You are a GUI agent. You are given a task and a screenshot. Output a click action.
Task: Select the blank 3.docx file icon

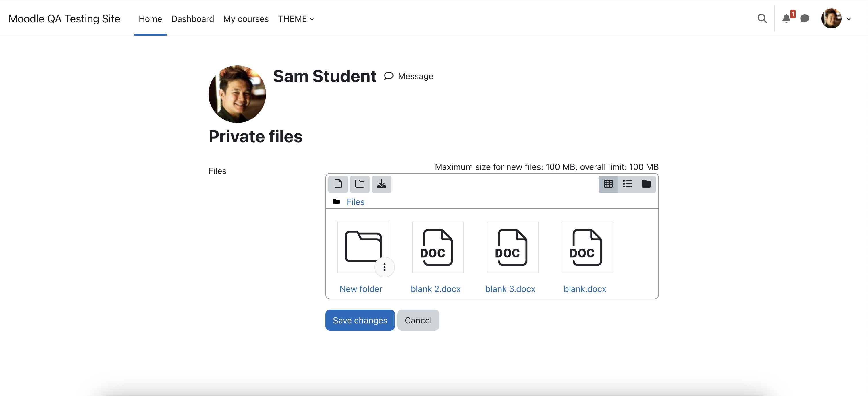click(512, 247)
